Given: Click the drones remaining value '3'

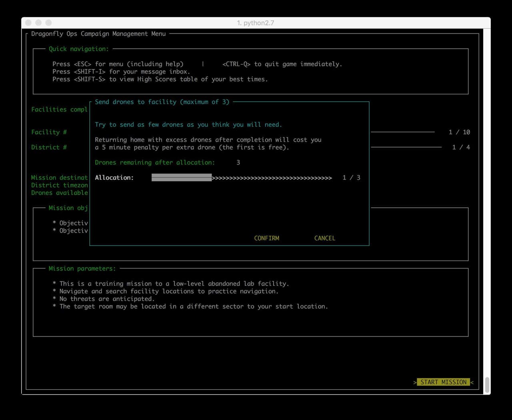Looking at the screenshot, I should (238, 163).
